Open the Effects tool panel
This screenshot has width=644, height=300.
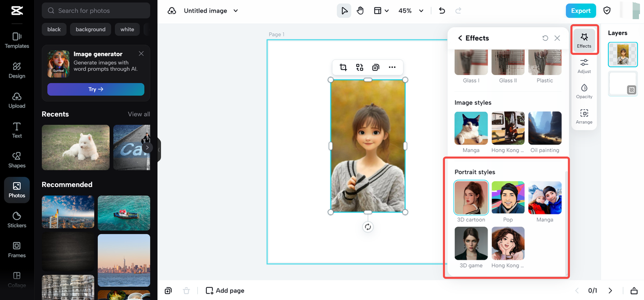coord(584,40)
